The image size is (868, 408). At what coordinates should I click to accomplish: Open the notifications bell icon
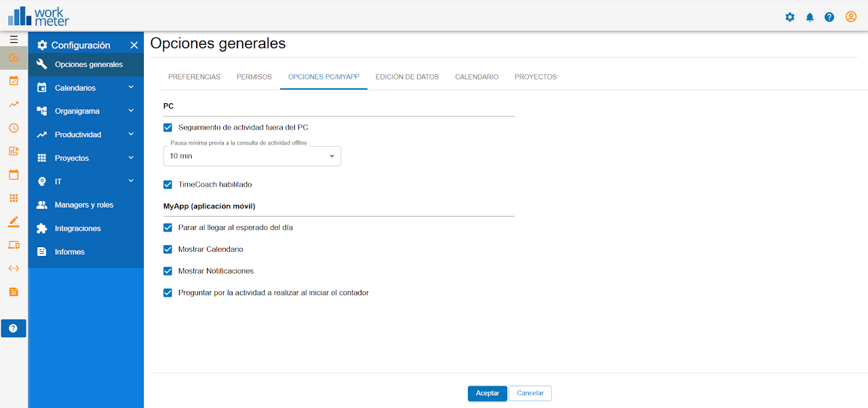[x=810, y=17]
